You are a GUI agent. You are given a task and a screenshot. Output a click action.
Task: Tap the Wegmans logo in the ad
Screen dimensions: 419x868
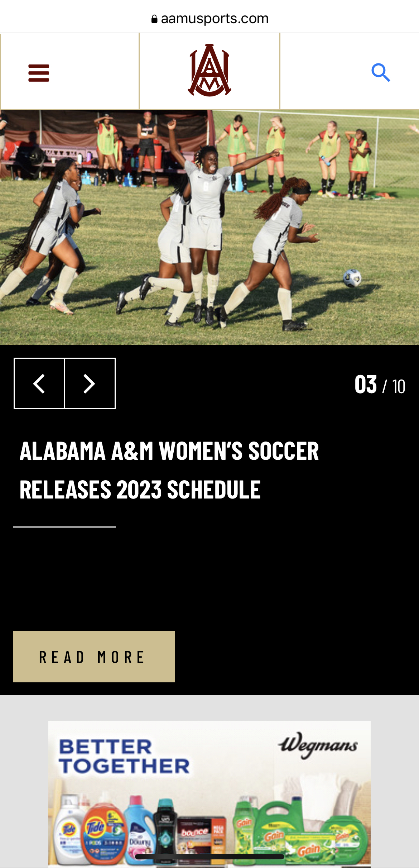click(318, 745)
